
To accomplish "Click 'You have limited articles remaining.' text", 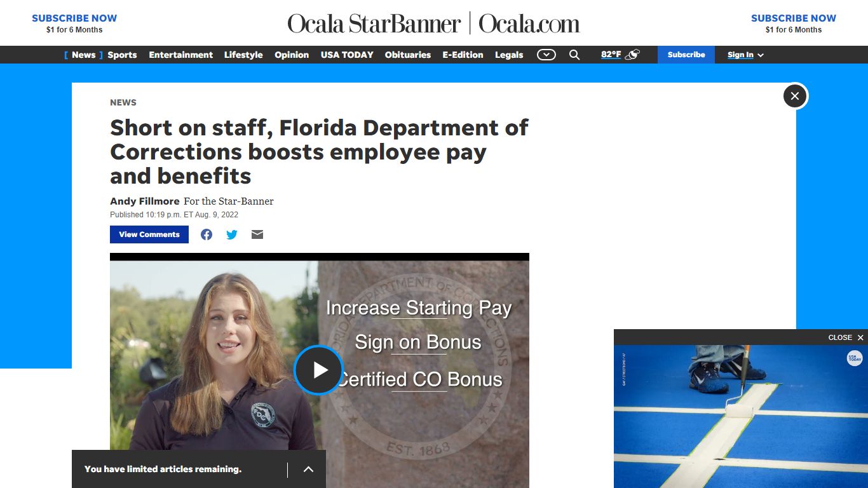I will pyautogui.click(x=163, y=469).
